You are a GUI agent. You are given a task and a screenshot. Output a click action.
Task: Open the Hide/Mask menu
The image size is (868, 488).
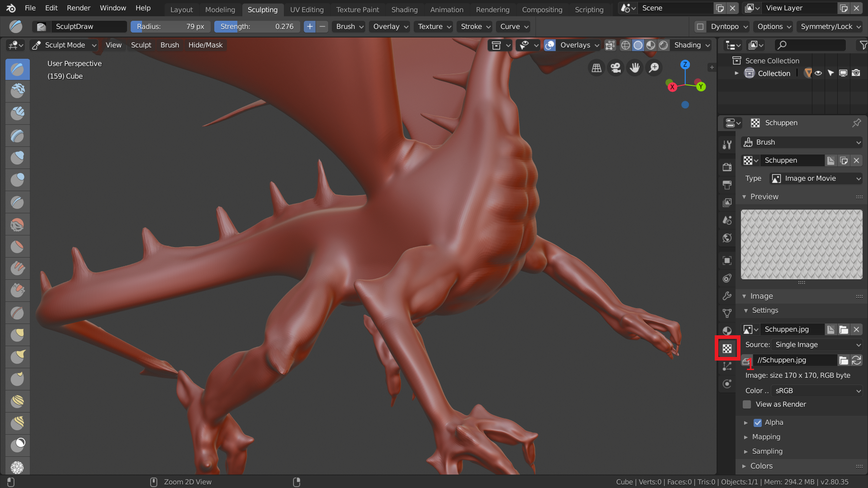[x=206, y=45]
